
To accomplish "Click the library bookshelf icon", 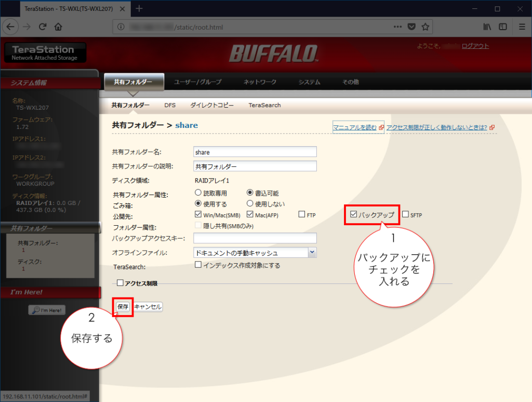I will click(487, 27).
